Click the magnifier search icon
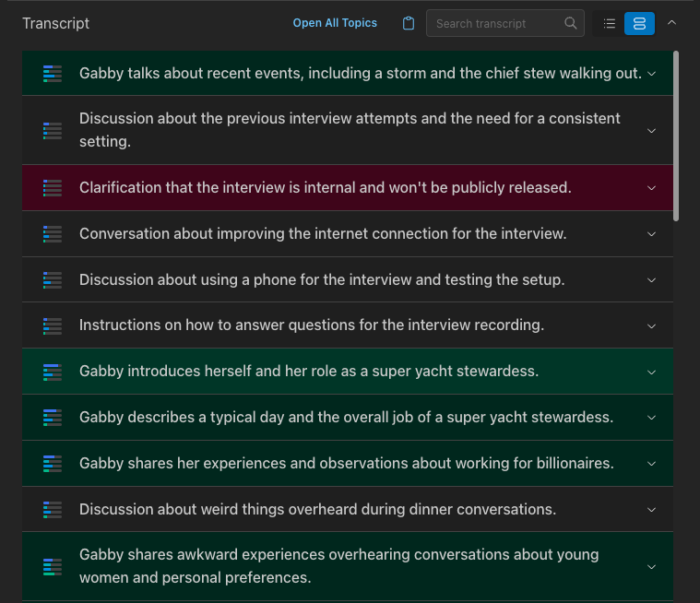The width and height of the screenshot is (700, 603). pos(571,23)
